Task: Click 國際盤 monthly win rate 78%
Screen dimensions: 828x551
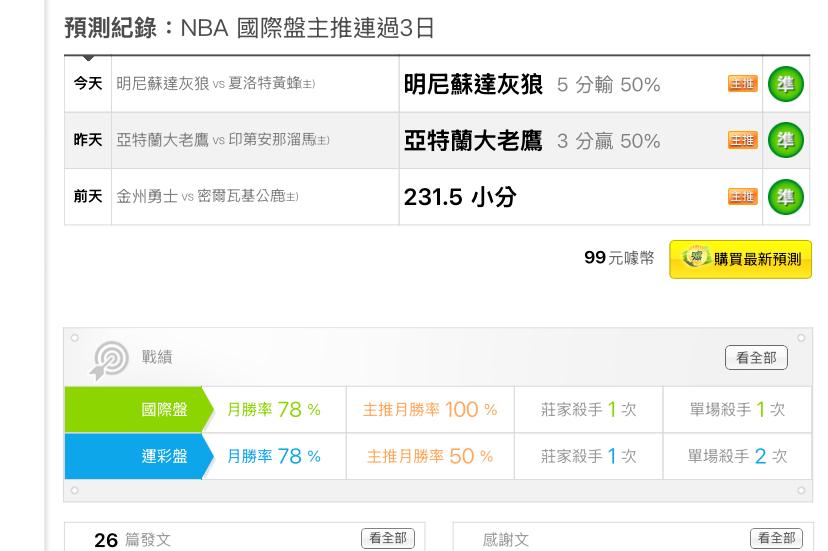Action: (274, 410)
